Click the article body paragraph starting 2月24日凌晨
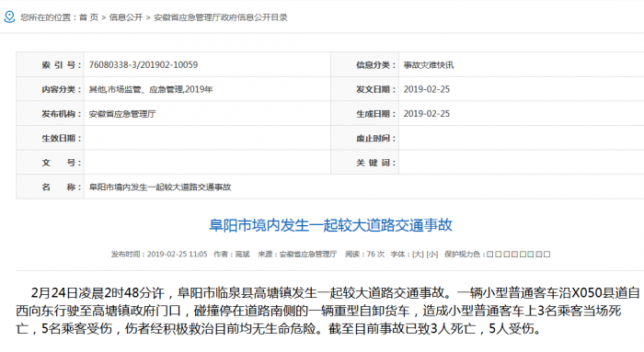The image size is (644, 352). (x=328, y=311)
